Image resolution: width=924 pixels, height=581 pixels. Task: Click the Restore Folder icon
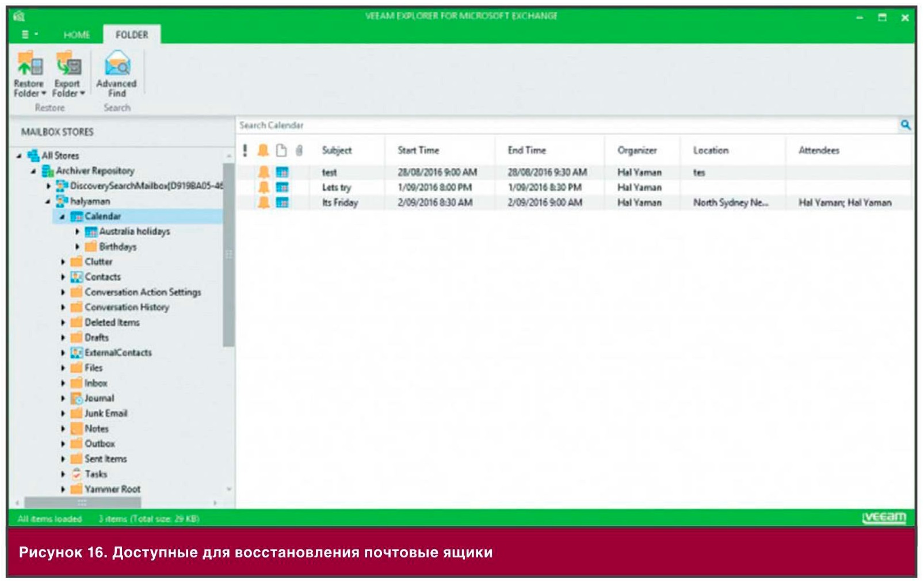pos(29,64)
